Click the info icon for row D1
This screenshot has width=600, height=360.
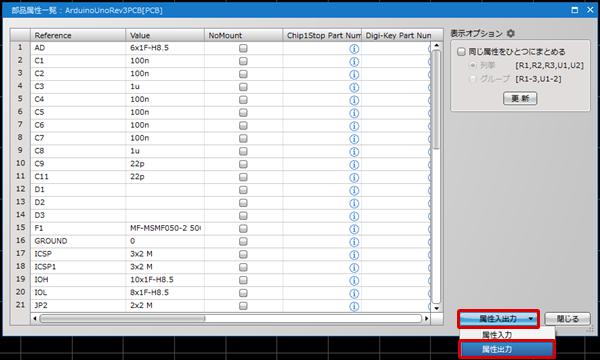(354, 190)
